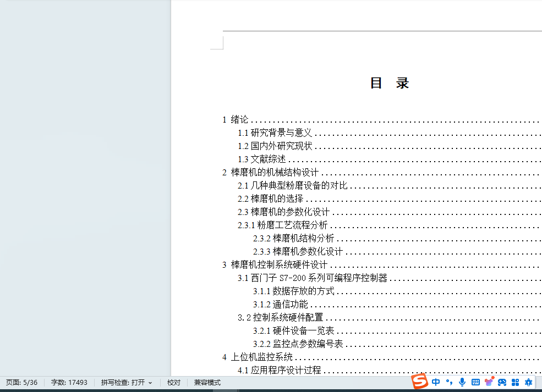
Task: Click word count 字数: 17493
Action: click(x=69, y=382)
